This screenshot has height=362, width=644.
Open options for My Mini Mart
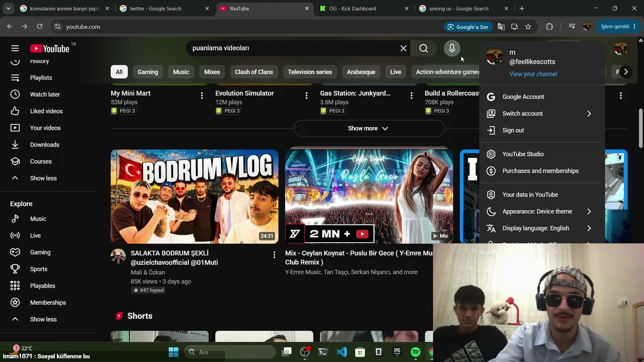pyautogui.click(x=202, y=96)
